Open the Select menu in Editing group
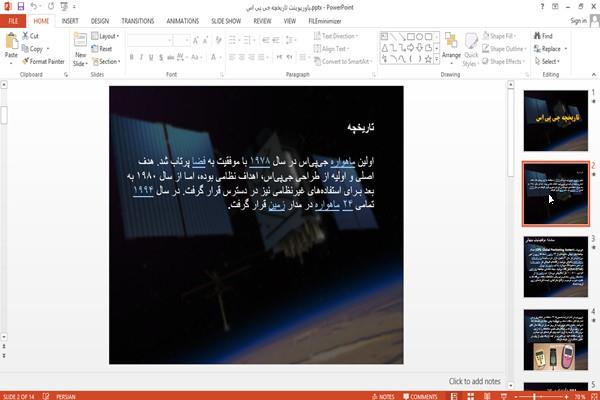Screen dimensions: 600x400 (547, 61)
